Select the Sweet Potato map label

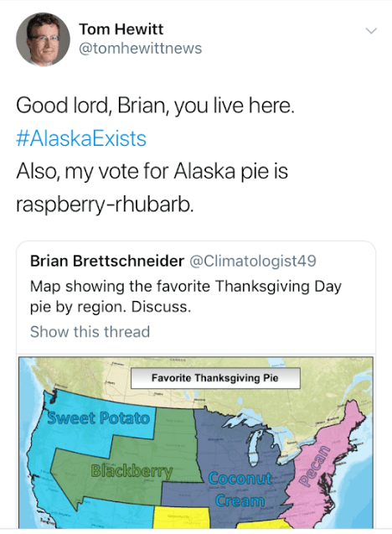coord(98,418)
